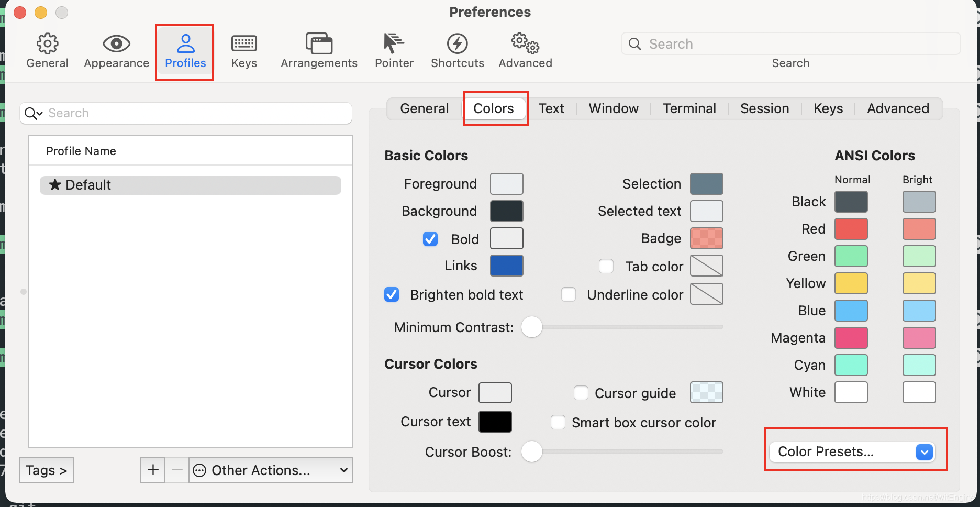Switch to the Colors profile tab
The image size is (980, 507).
(x=494, y=108)
